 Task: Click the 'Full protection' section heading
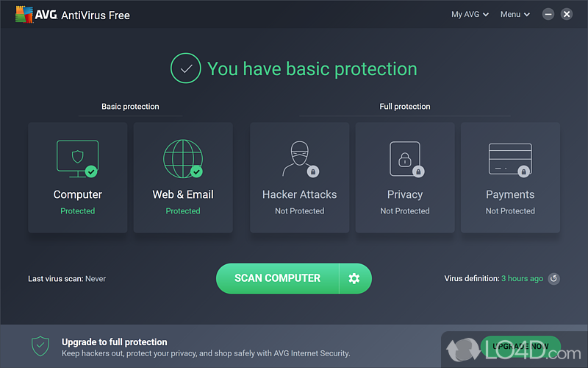point(405,107)
